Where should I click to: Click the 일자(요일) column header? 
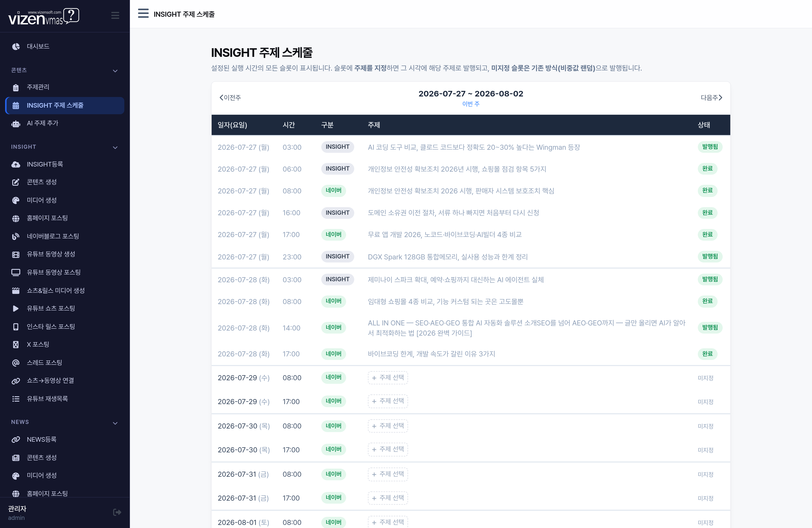pyautogui.click(x=232, y=125)
